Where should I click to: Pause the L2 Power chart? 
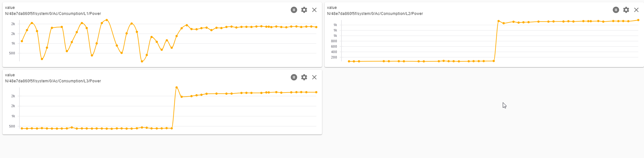tap(616, 10)
